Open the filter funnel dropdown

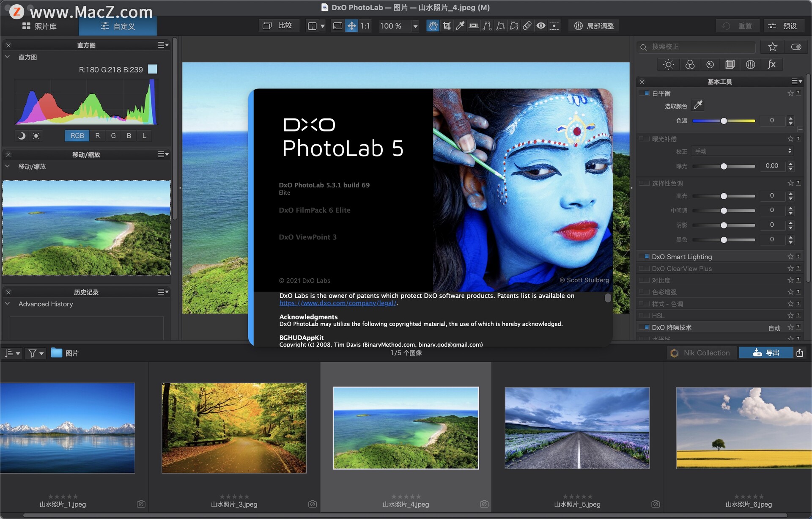pyautogui.click(x=36, y=353)
